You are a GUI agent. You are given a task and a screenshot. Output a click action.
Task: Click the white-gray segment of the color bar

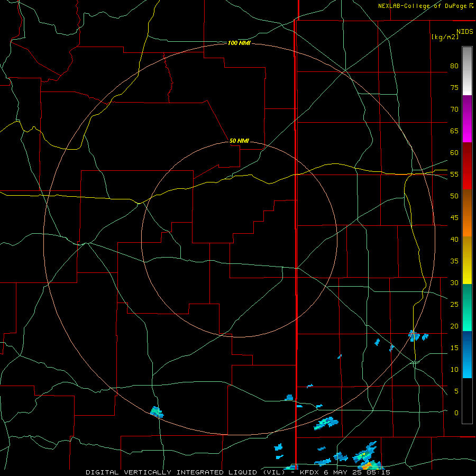467,71
